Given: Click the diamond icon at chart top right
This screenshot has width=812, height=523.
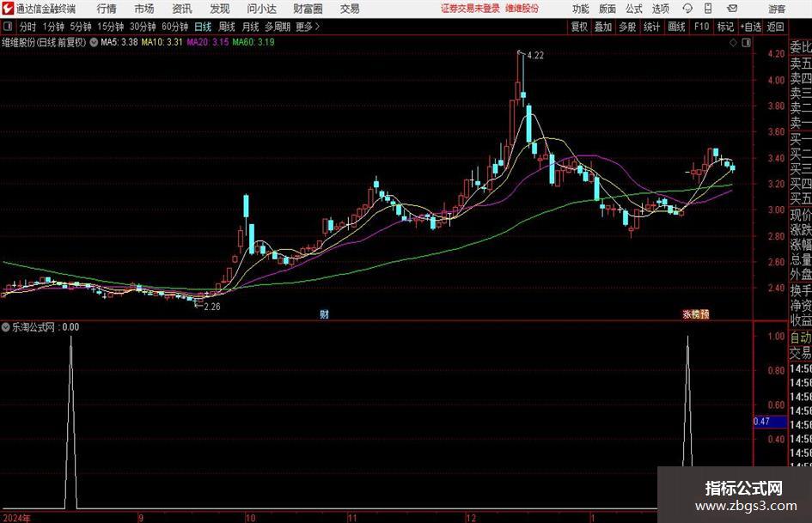Looking at the screenshot, I should pyautogui.click(x=733, y=43).
